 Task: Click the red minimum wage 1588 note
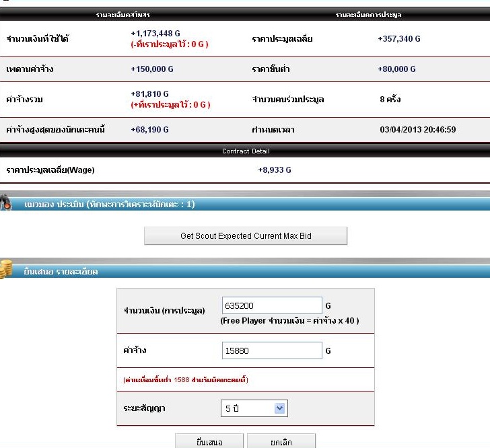(x=186, y=379)
